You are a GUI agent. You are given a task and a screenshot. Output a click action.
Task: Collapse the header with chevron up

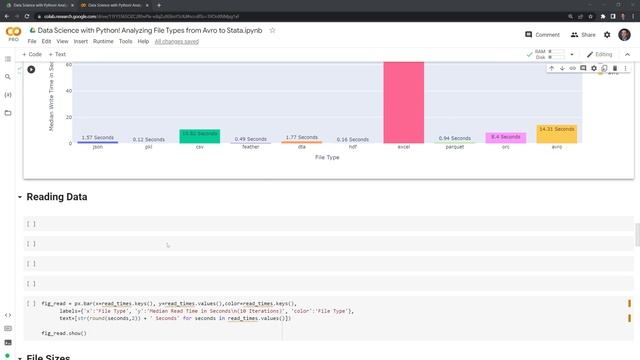(x=627, y=54)
